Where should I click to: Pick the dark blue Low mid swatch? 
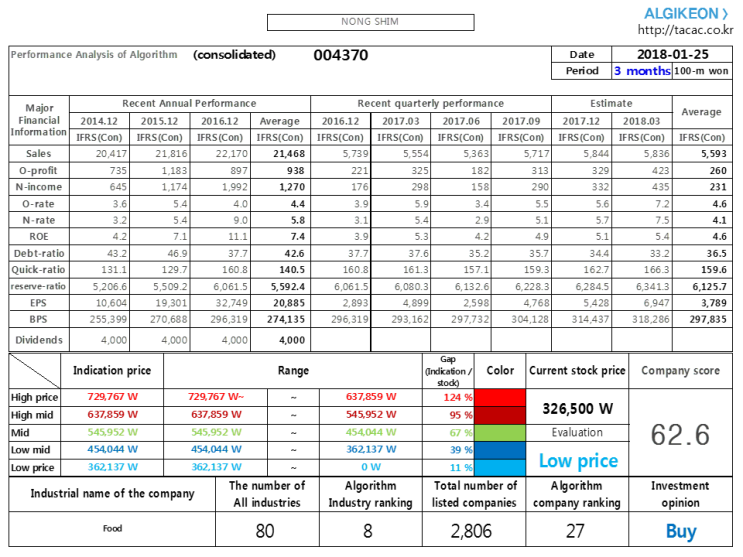500,450
